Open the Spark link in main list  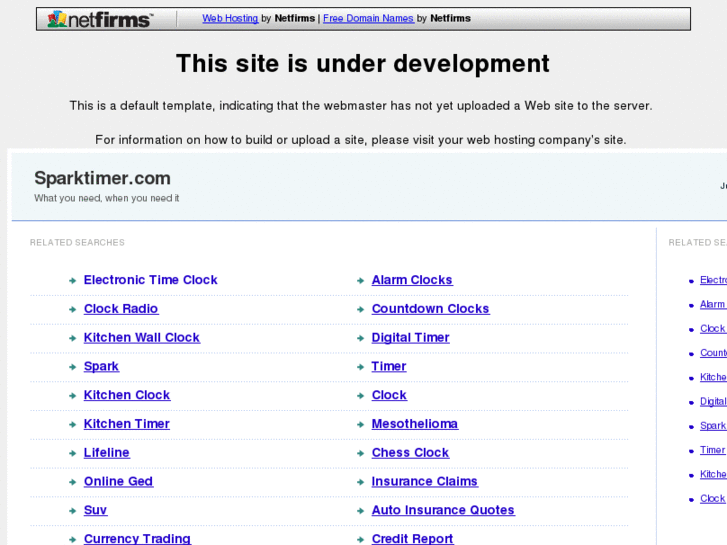(x=102, y=366)
